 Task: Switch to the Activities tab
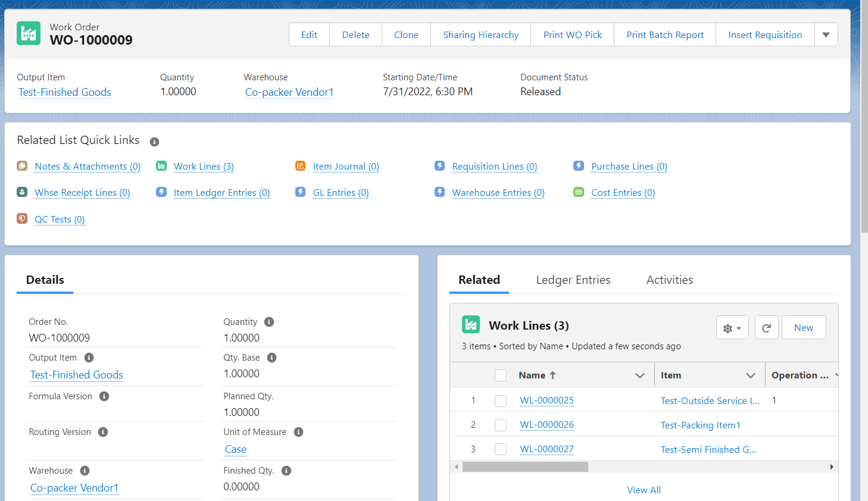[670, 280]
